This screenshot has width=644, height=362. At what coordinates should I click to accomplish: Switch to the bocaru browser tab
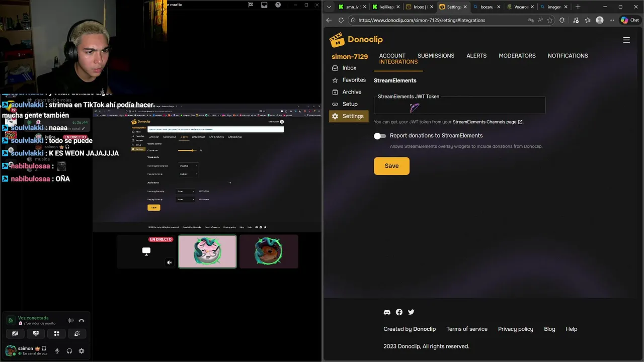(486, 7)
